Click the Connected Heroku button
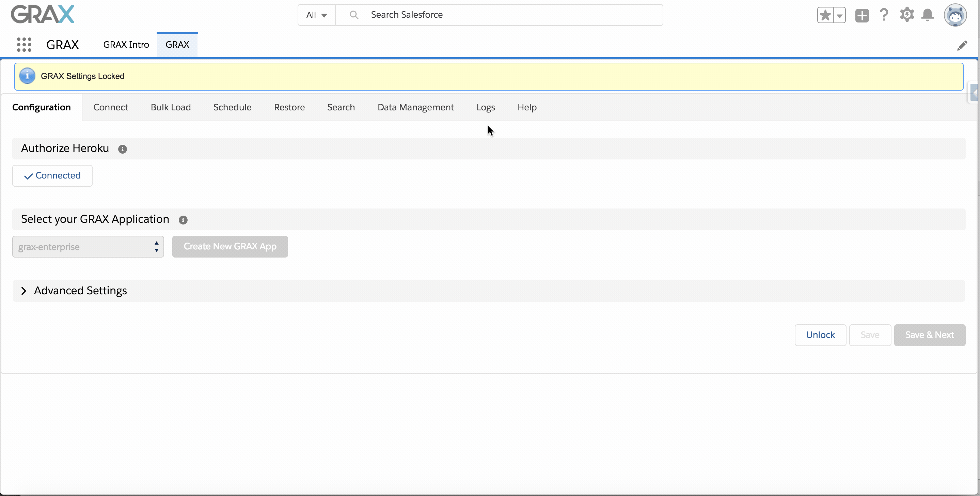980x496 pixels. [x=52, y=176]
